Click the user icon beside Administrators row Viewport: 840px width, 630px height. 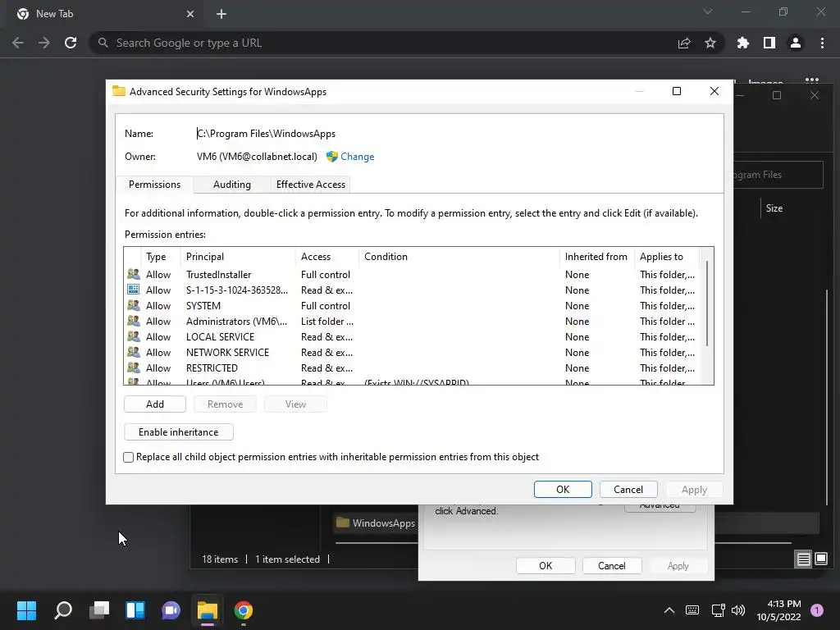point(134,321)
